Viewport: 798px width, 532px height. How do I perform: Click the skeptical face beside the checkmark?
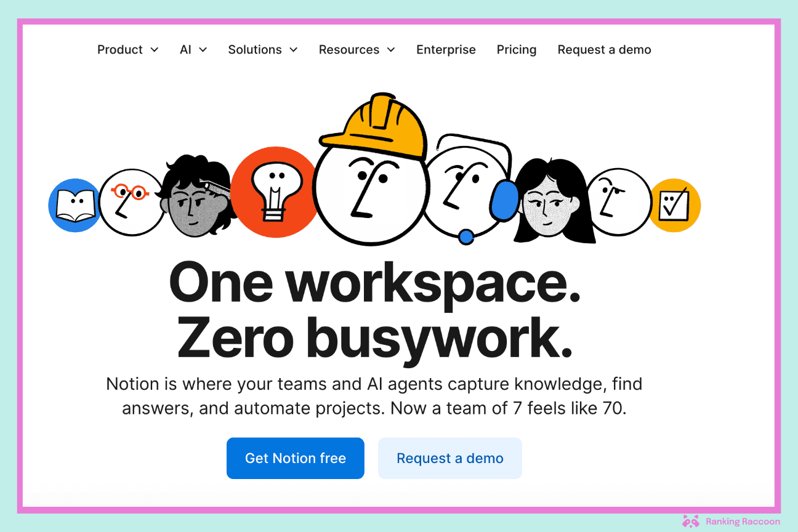[619, 200]
